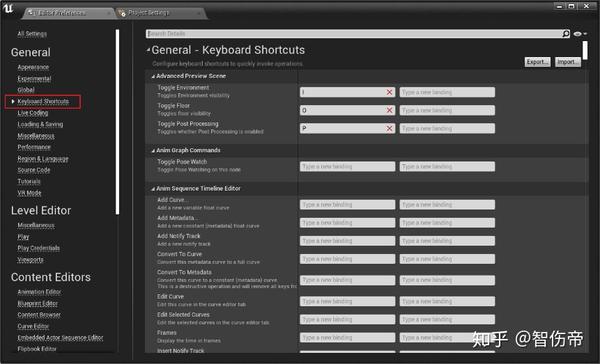600x364 pixels.
Task: Open the Blueprint Editor settings
Action: [38, 303]
